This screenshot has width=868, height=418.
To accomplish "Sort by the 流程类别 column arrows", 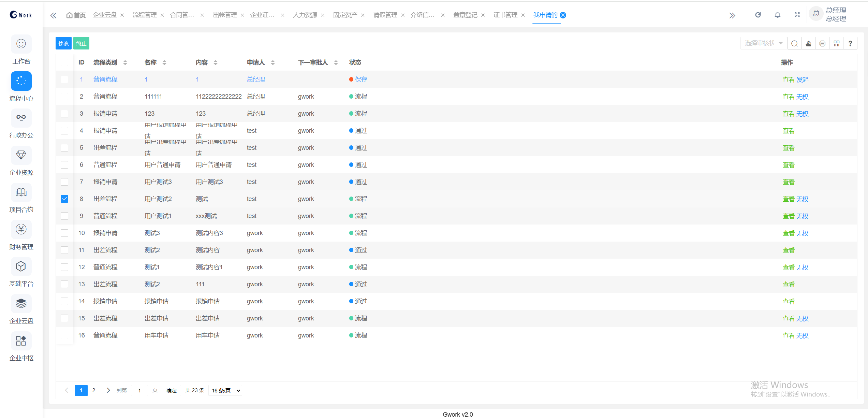I will point(125,62).
